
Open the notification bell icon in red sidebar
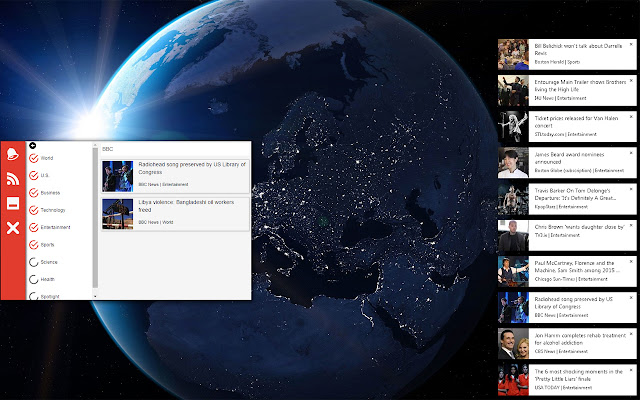(x=13, y=154)
